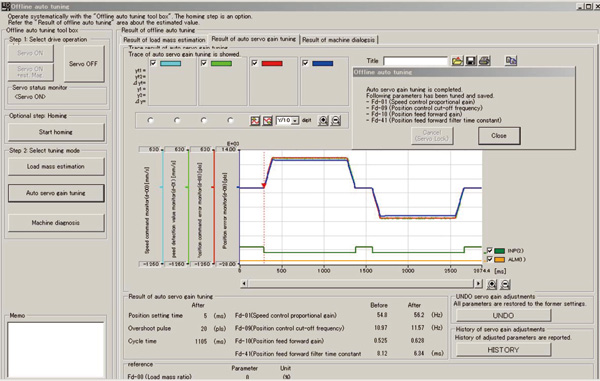Click the Fd-41 After value 6.34
Viewport: 600px width, 381px height.
tap(419, 353)
